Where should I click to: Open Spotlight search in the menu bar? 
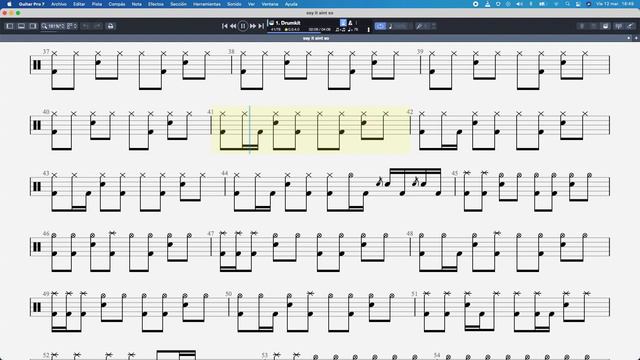point(568,4)
